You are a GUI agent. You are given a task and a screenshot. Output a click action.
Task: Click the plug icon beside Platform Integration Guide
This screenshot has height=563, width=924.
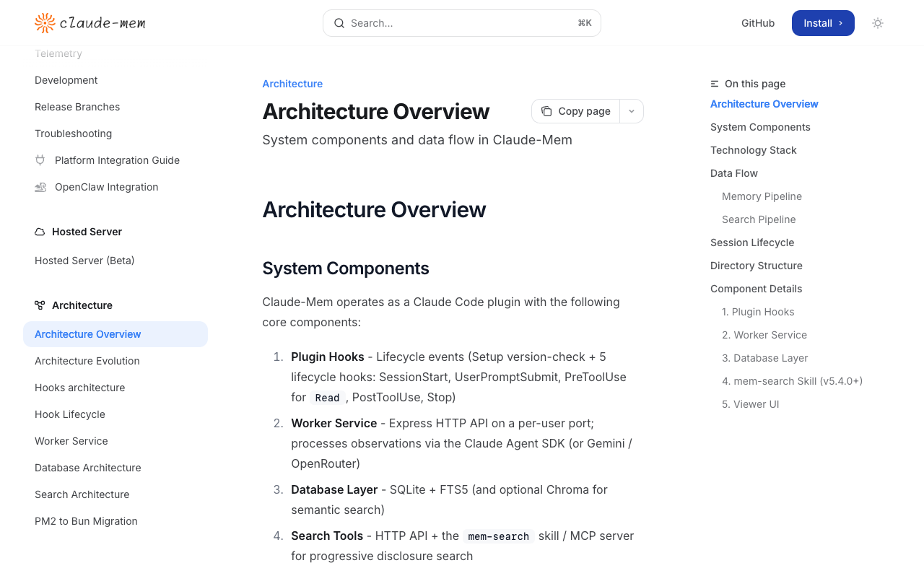coord(40,160)
